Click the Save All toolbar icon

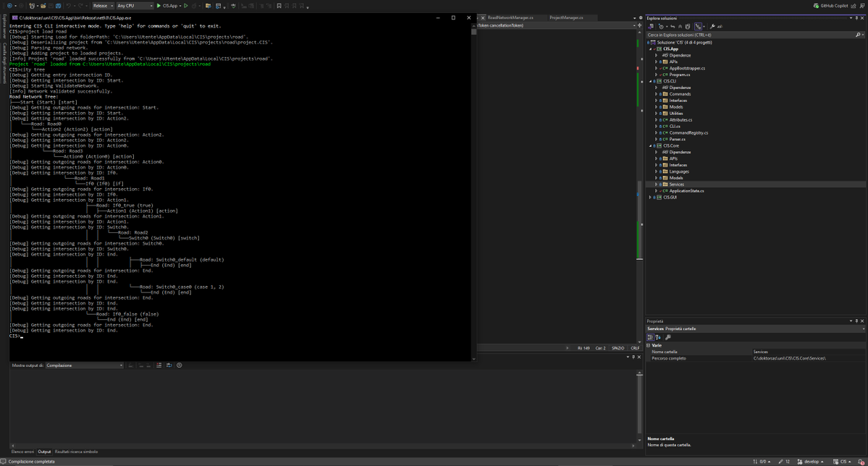[58, 6]
